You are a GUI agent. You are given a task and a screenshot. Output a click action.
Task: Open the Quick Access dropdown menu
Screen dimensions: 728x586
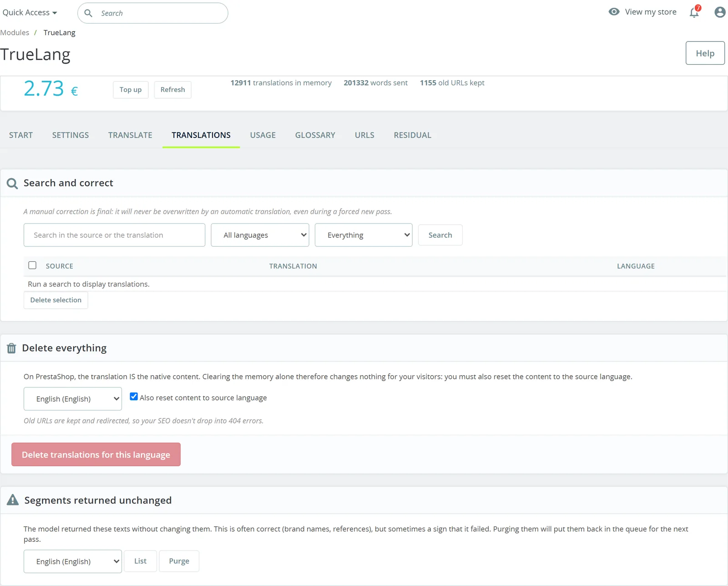[30, 13]
